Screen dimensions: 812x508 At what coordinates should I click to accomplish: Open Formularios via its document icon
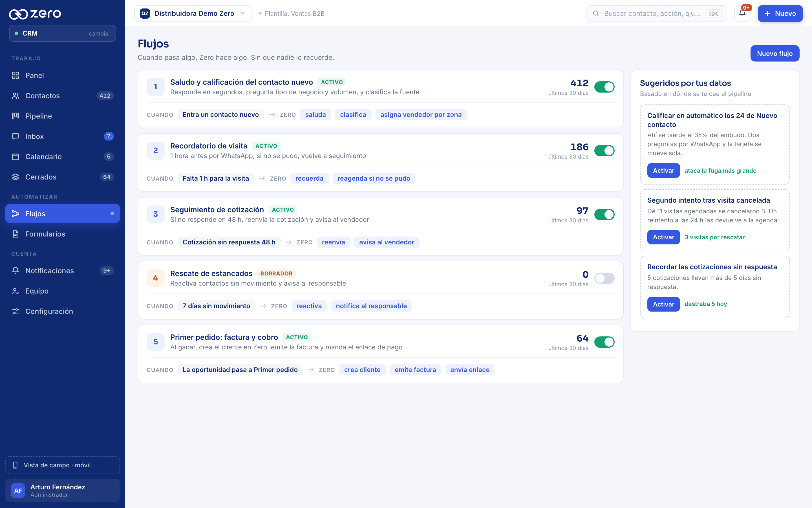16,234
